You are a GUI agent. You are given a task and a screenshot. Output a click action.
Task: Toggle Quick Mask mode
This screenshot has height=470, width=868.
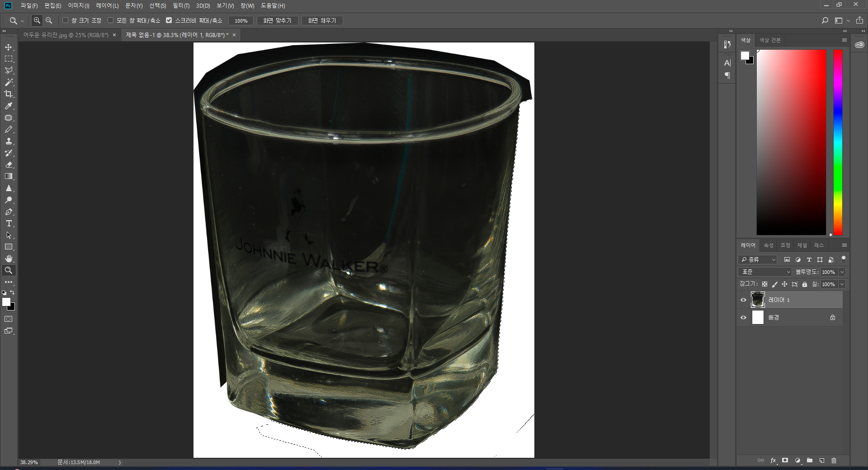(9, 319)
